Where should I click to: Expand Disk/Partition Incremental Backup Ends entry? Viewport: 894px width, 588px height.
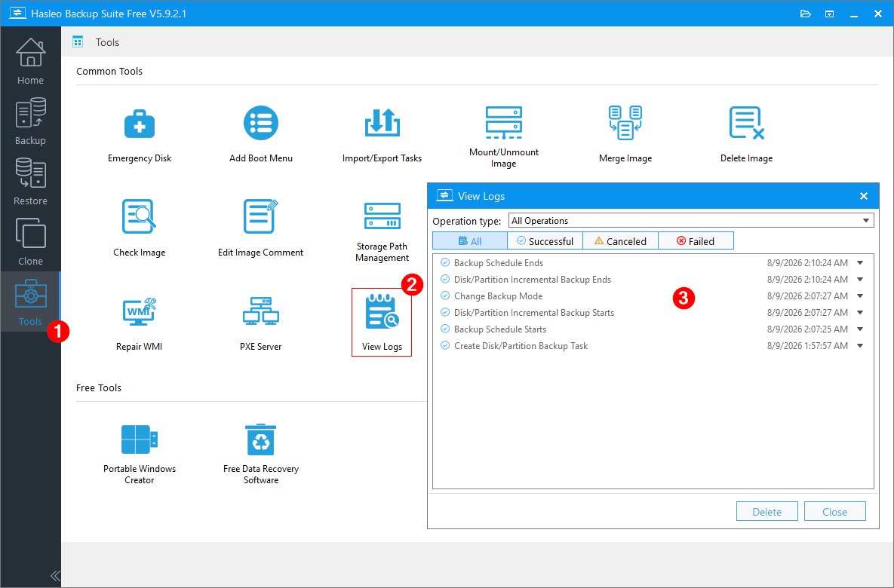[x=860, y=279]
